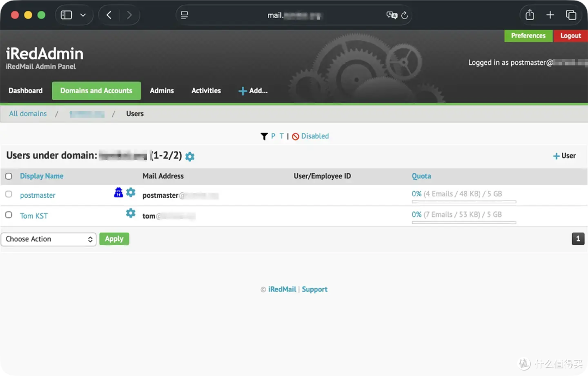The height and width of the screenshot is (376, 588).
Task: Show Disabled users filter
Action: click(310, 136)
